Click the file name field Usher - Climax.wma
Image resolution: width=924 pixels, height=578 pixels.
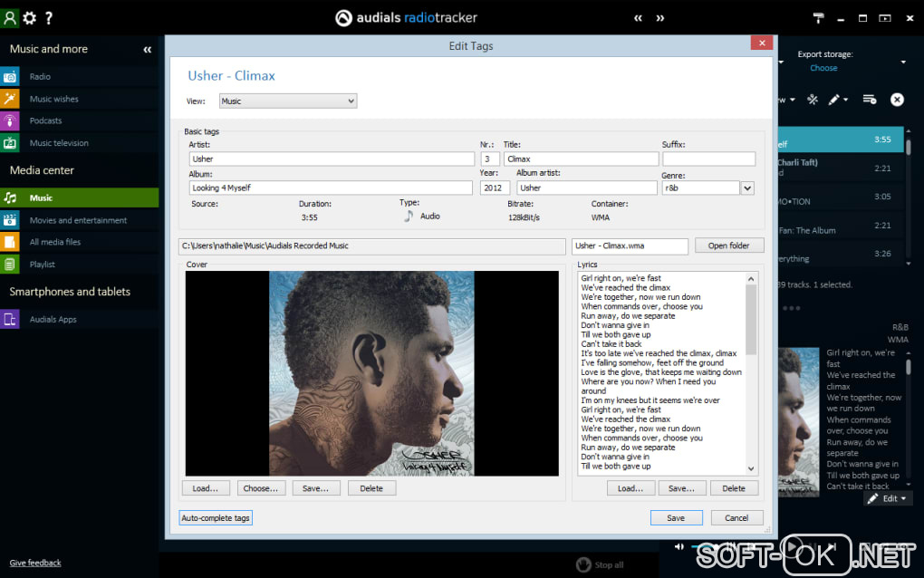pyautogui.click(x=630, y=246)
